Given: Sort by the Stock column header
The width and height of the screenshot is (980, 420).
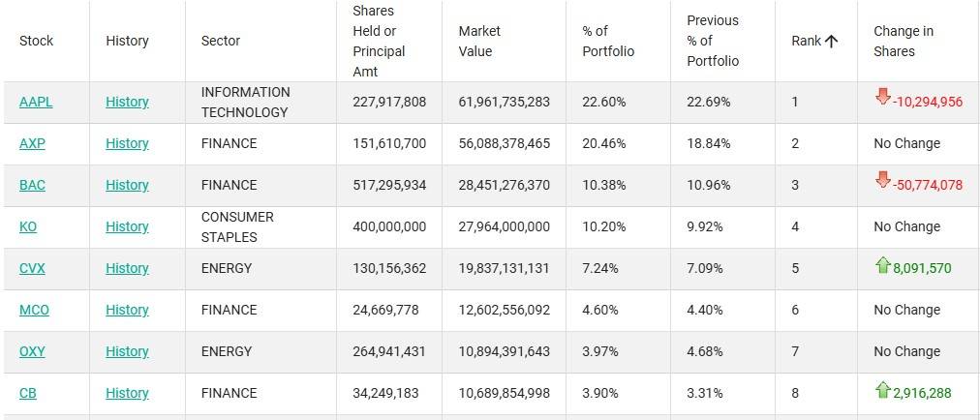Looking at the screenshot, I should coord(37,41).
